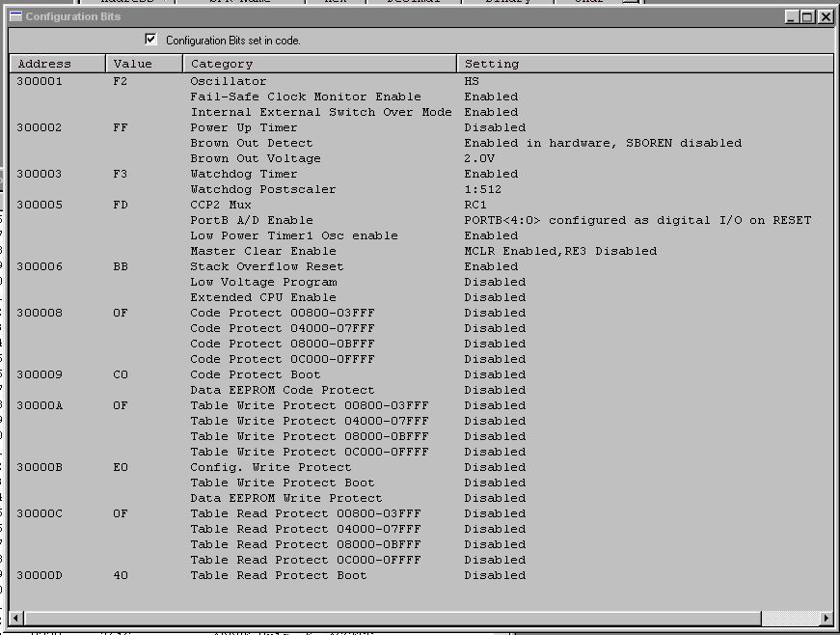
Task: Minimize the Configuration Bits window
Action: point(792,16)
